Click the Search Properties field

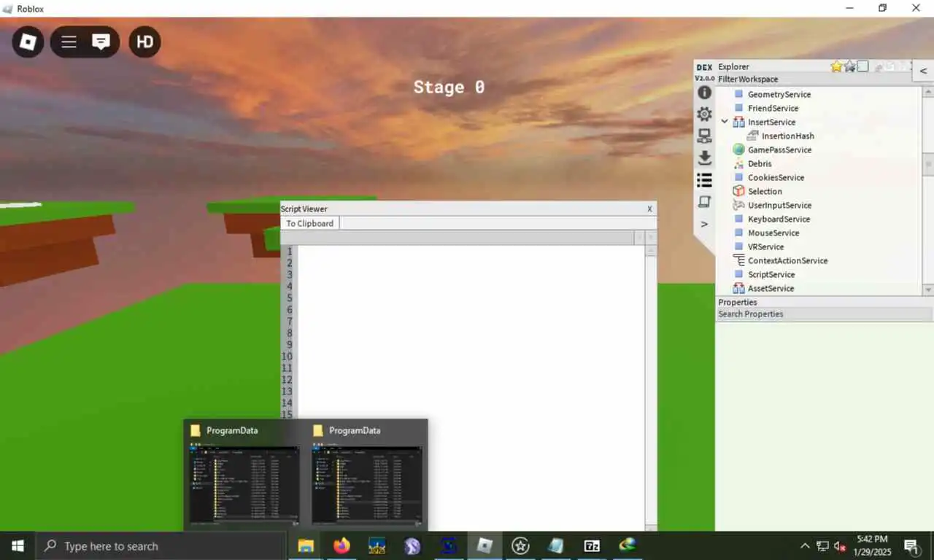[825, 314]
